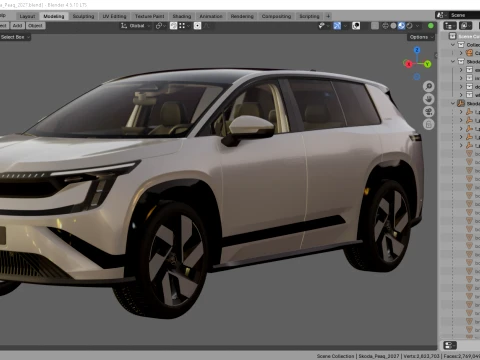Viewport: 480px width, 360px height.
Task: Select the first sub-collection icon under Skoda
Action: coord(469,70)
